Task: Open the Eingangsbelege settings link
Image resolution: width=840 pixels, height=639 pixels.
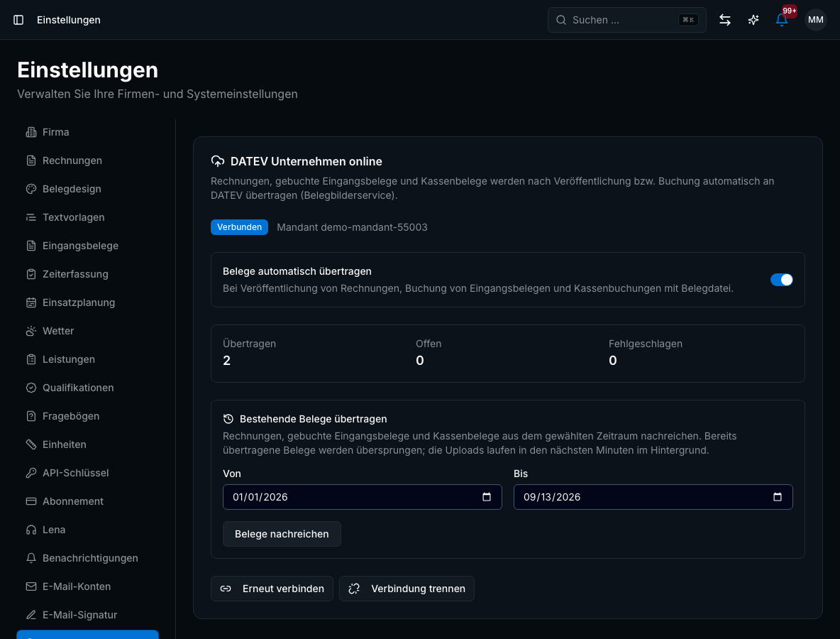Action: [x=88, y=246]
